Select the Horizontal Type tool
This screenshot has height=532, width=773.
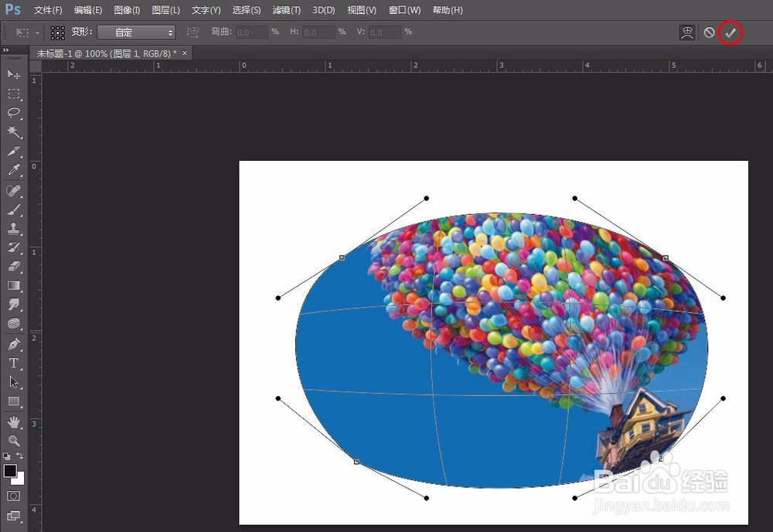13,363
